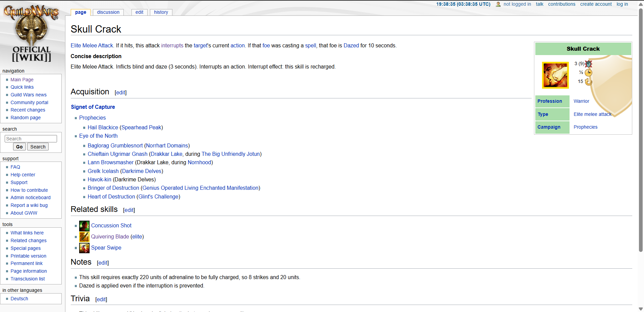Go to Main Page in navigation
This screenshot has width=644, height=312.
coord(22,80)
